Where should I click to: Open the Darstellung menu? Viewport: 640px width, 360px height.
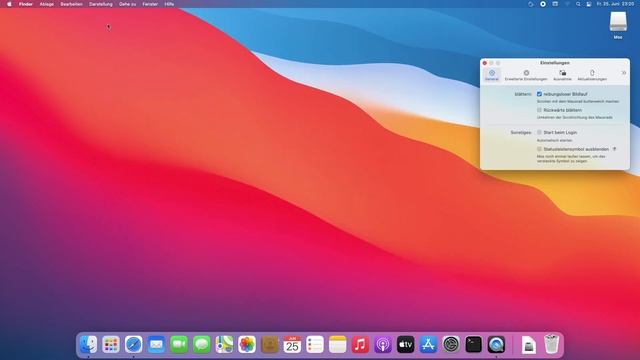pyautogui.click(x=101, y=4)
